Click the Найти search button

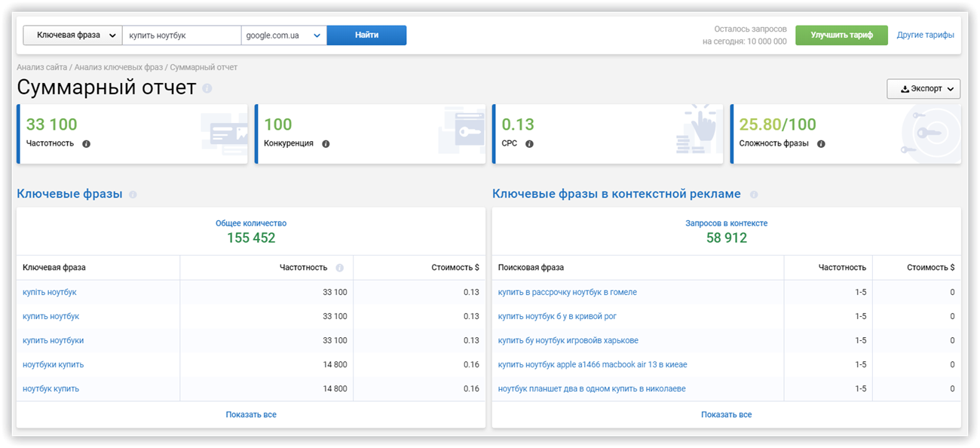tap(366, 35)
